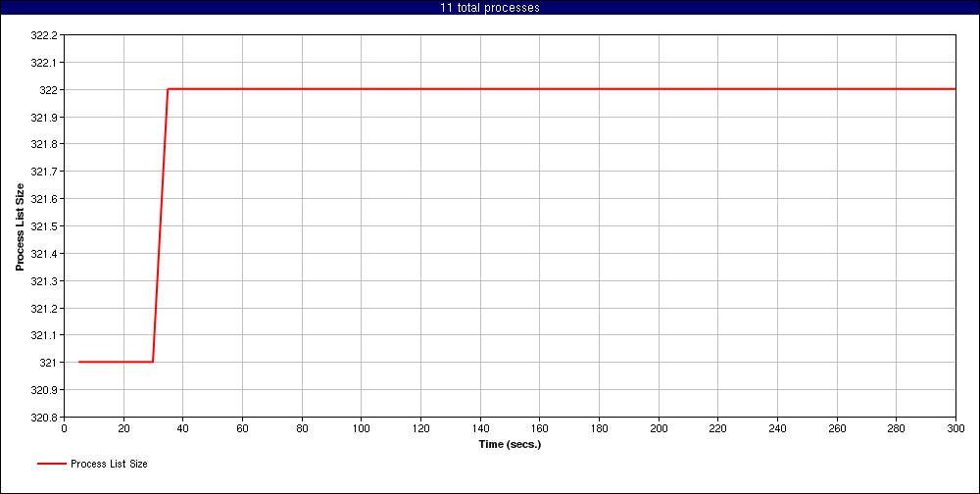This screenshot has width=980, height=494.
Task: Click the 160 x-axis tick label
Action: tap(539, 428)
